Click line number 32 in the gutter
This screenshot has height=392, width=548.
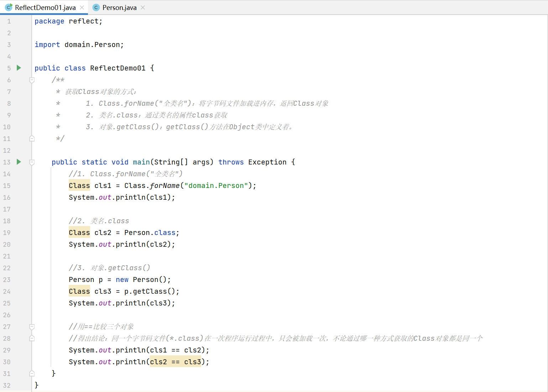pos(7,386)
